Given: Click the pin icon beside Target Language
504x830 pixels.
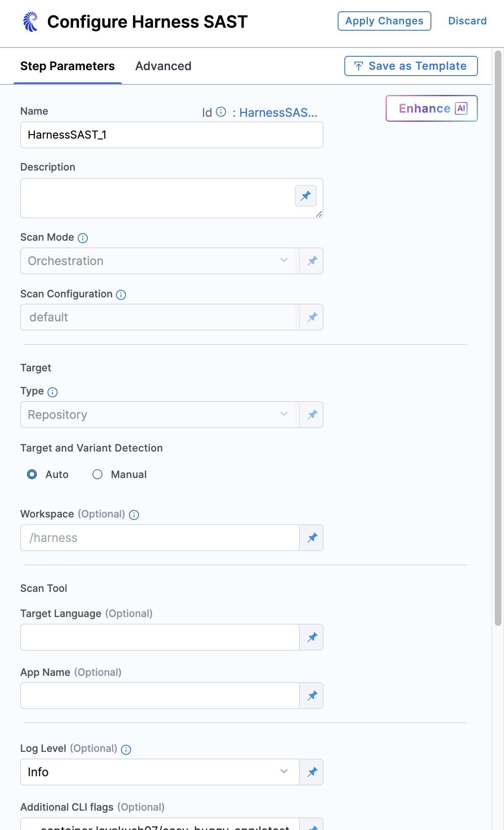Looking at the screenshot, I should coord(312,637).
